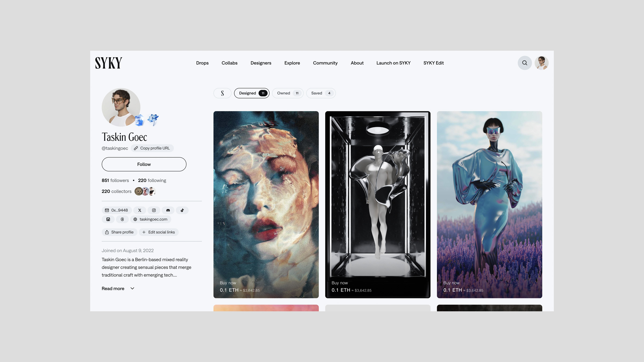Click Edit social links button
Viewport: 644px width, 362px height.
click(159, 232)
